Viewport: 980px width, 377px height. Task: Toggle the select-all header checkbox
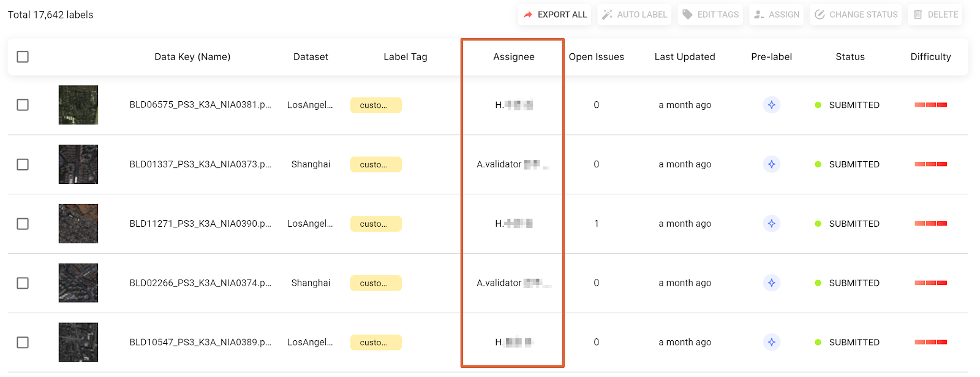tap(23, 57)
